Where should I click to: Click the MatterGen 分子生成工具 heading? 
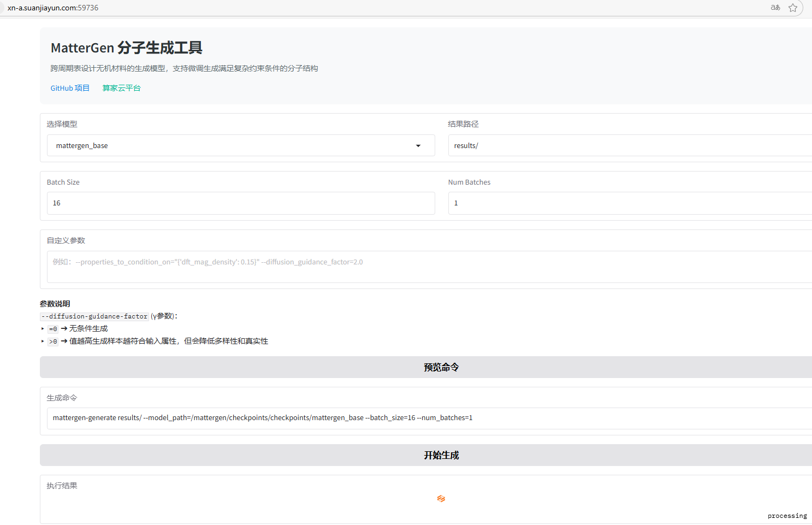pyautogui.click(x=127, y=48)
